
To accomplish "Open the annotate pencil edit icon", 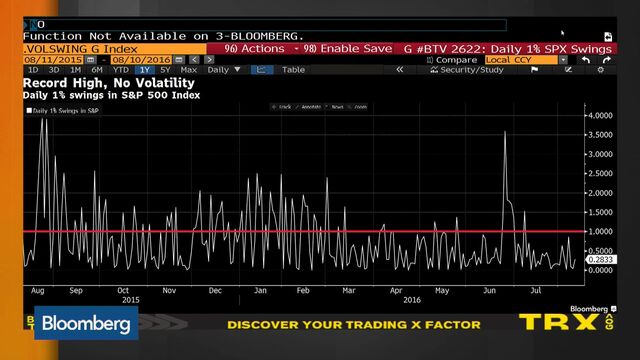I will 568,70.
